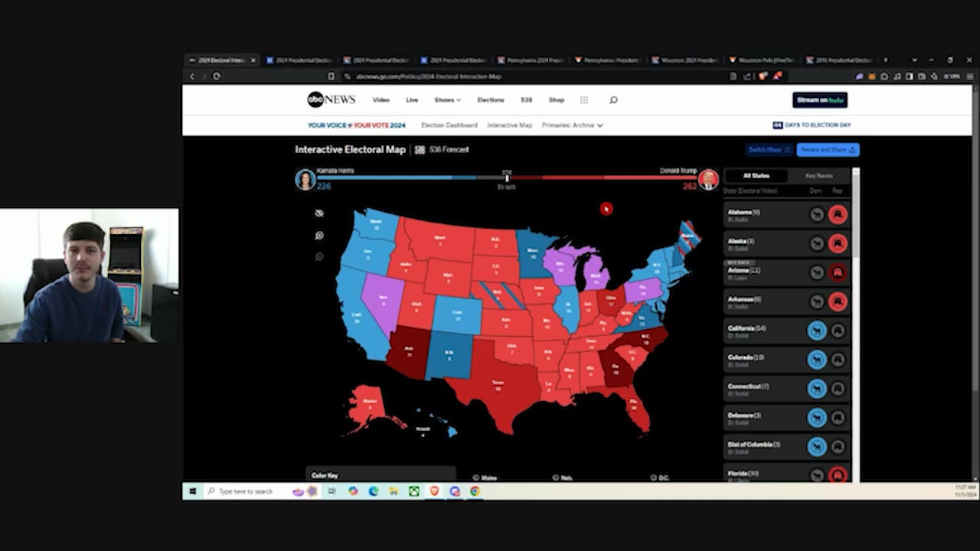Select Democrat donkey icon for Connecticut
Image resolution: width=980 pixels, height=551 pixels.
point(817,389)
